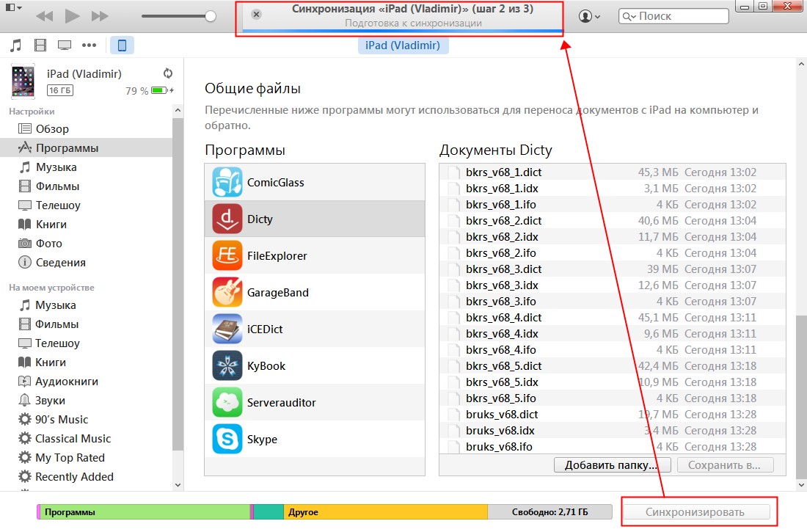Adjust the volume slider knob
The width and height of the screenshot is (807, 532).
coord(210,16)
